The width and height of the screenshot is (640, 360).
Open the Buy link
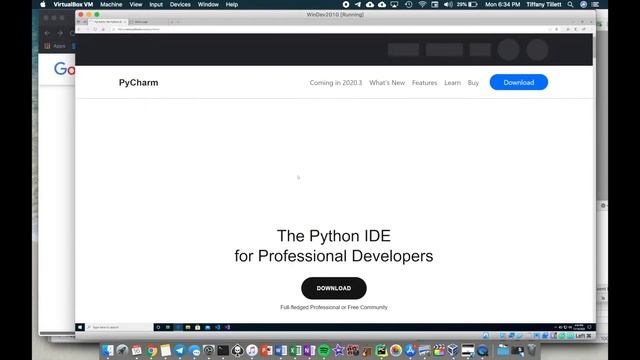tap(473, 83)
